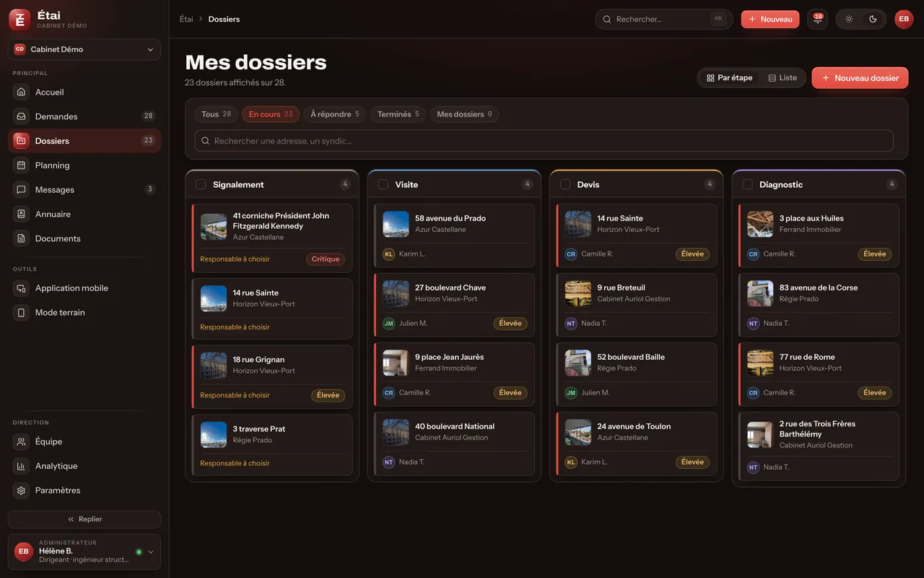Open the Demandes inbox in sidebar

click(84, 116)
